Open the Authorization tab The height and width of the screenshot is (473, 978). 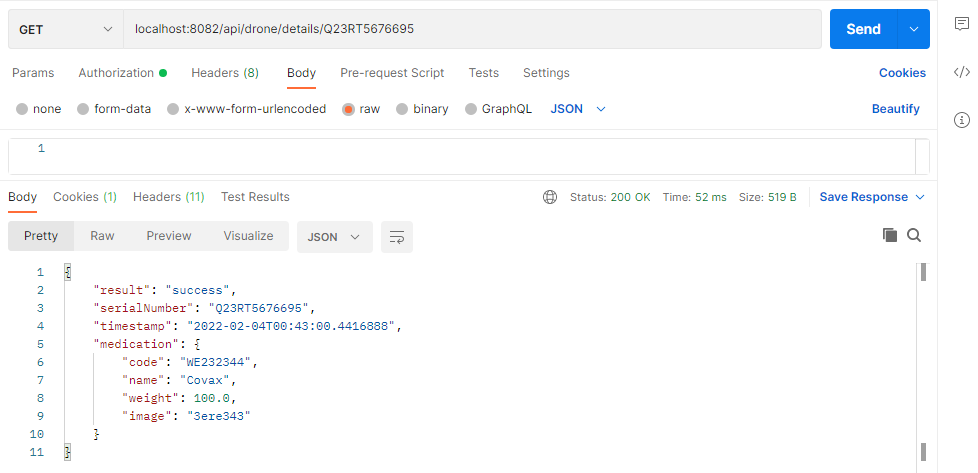(x=122, y=73)
